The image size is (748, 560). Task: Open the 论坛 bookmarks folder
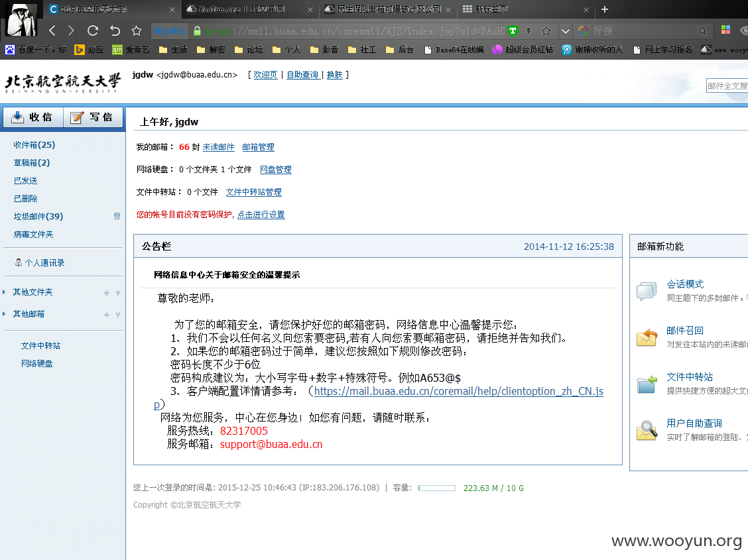point(248,50)
